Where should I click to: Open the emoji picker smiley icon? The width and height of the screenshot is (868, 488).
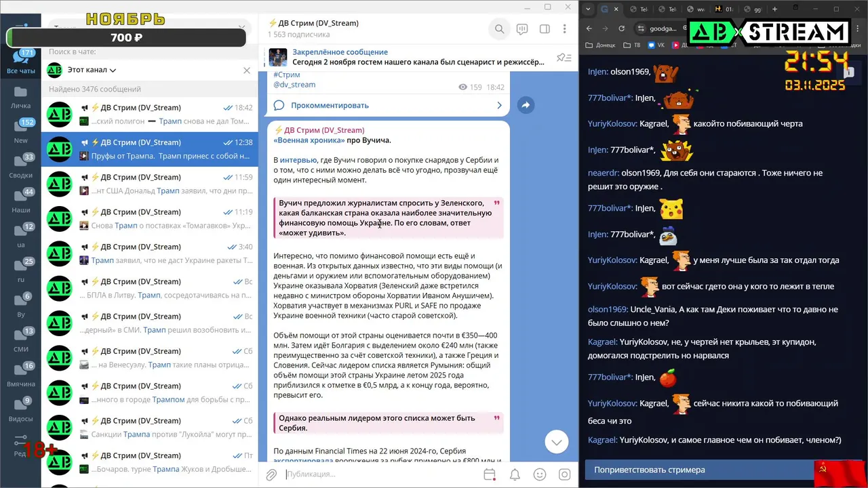(540, 474)
